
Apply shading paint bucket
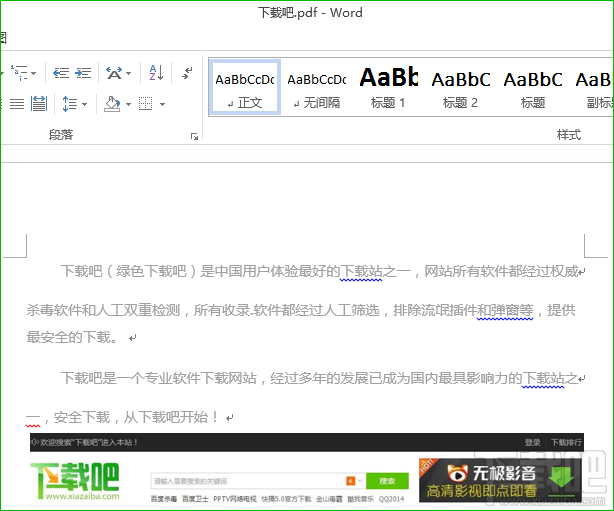pos(112,104)
